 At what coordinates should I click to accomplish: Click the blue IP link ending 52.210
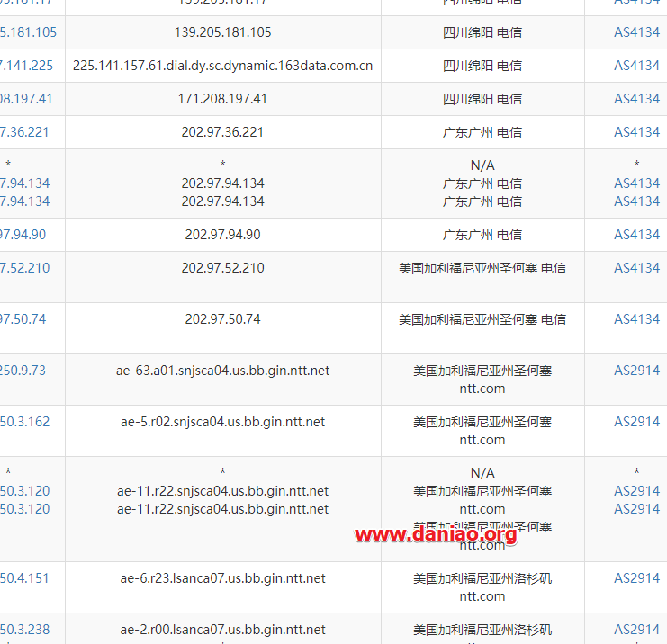[25, 268]
